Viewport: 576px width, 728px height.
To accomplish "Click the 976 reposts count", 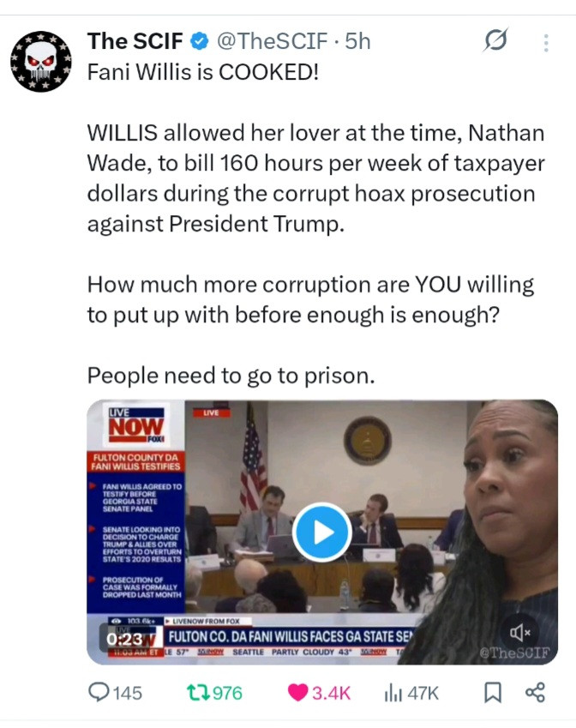I will [227, 693].
